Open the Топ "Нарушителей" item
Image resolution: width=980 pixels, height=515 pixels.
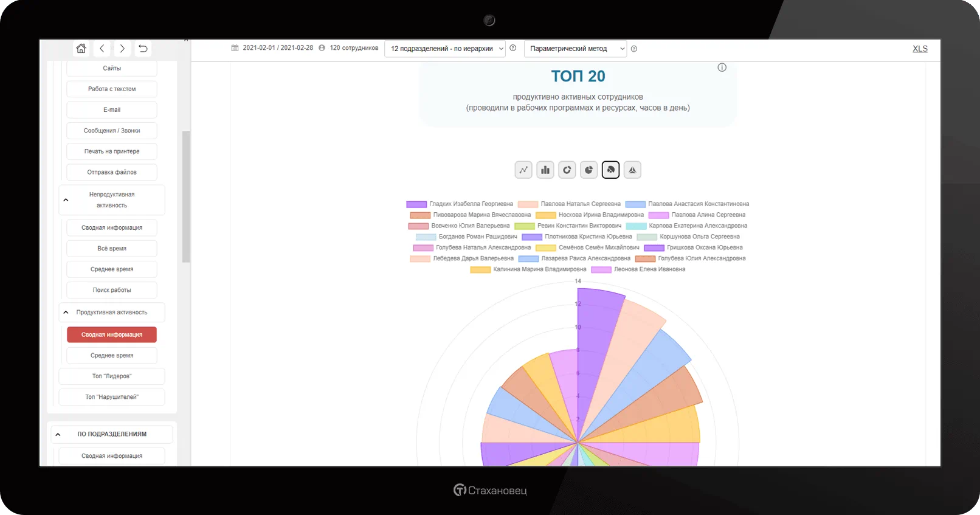coord(112,397)
